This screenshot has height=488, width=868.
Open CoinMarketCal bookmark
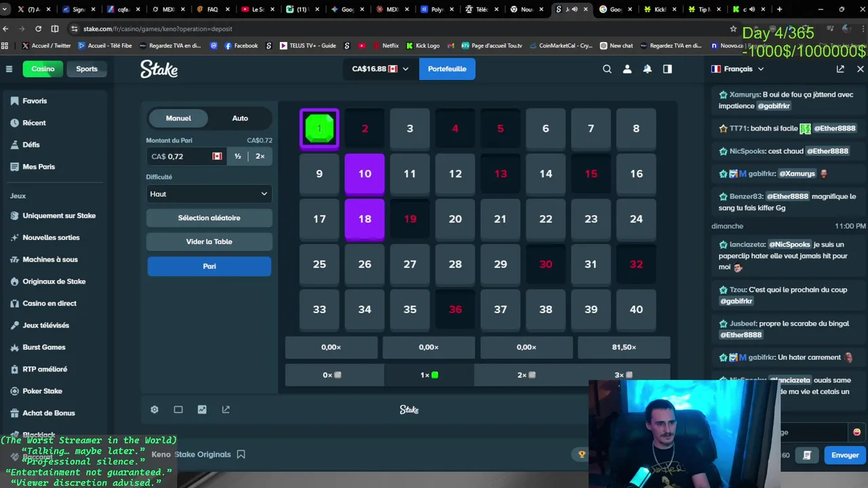click(x=560, y=45)
